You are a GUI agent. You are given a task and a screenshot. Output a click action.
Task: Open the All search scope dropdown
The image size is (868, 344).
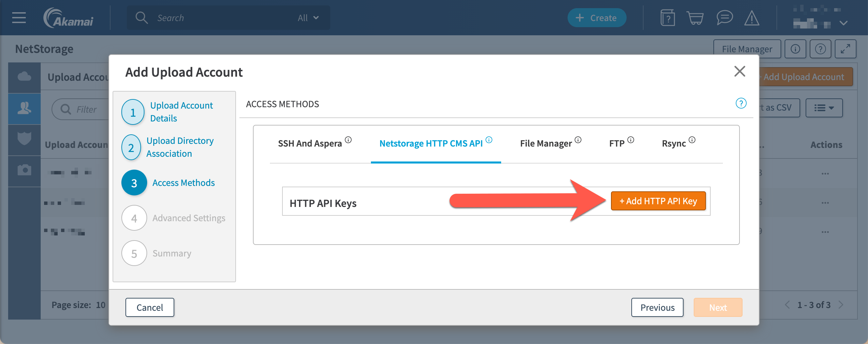point(308,18)
